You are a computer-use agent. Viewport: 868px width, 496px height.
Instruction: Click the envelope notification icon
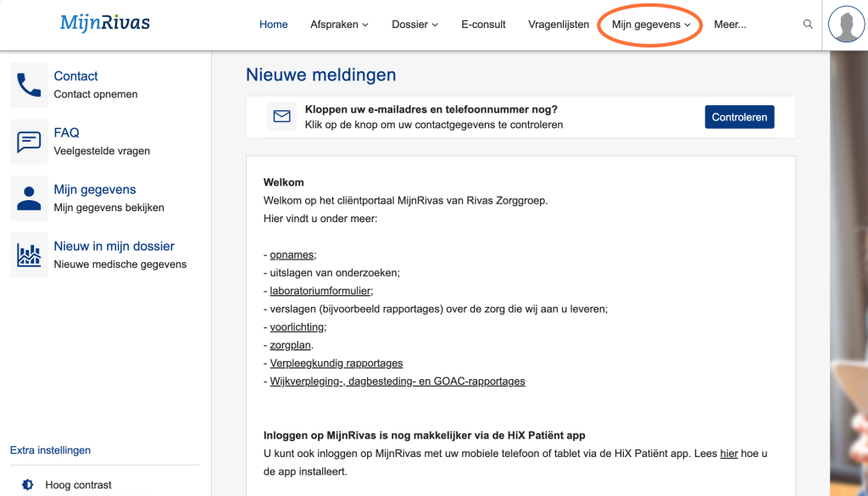281,116
